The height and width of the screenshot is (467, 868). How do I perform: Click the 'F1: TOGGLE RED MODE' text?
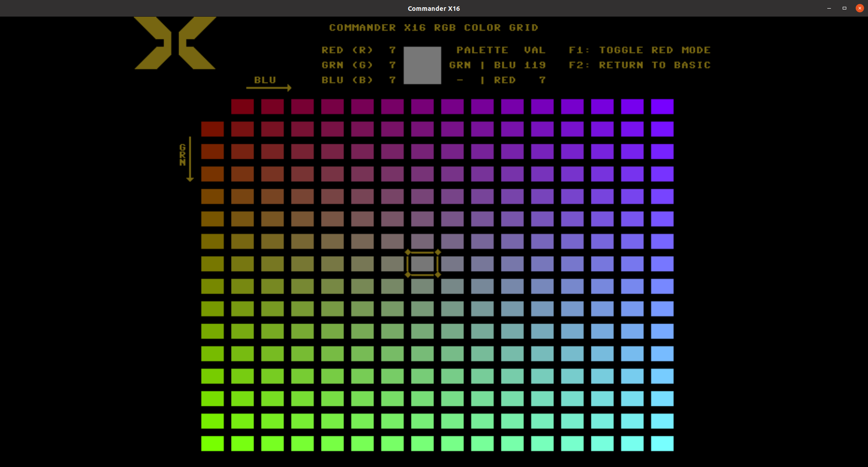[x=640, y=50]
